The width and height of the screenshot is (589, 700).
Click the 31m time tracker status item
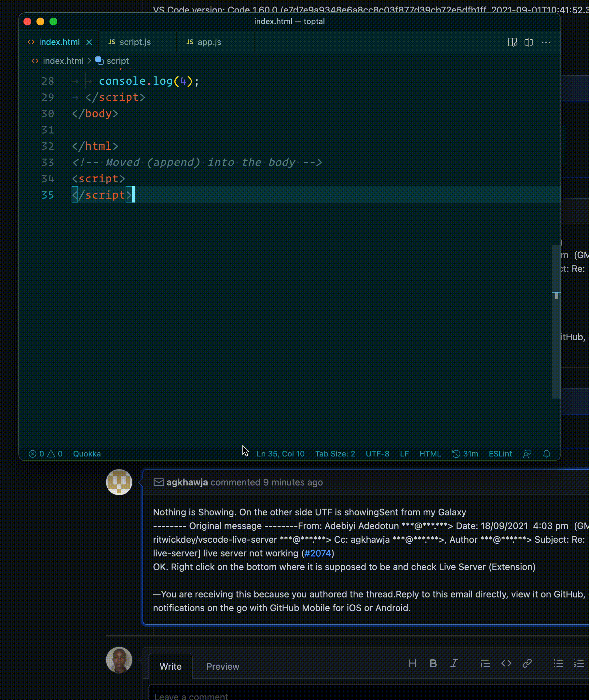tap(465, 454)
